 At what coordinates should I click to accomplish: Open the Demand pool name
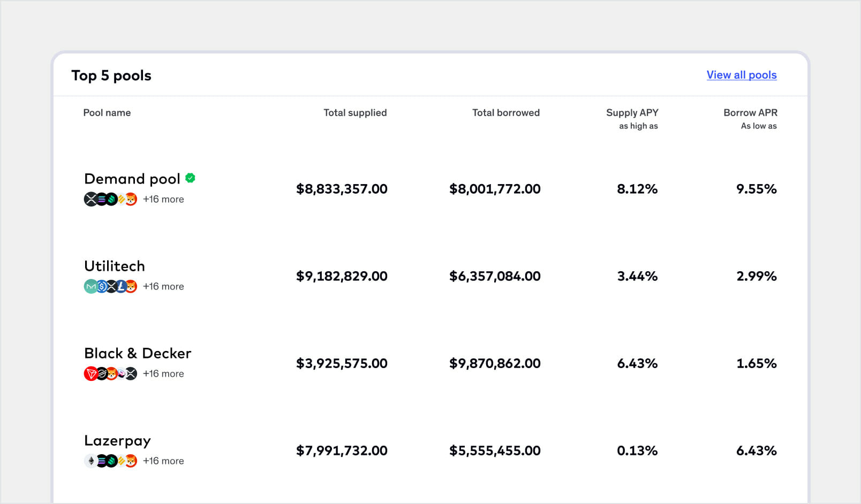(x=132, y=179)
